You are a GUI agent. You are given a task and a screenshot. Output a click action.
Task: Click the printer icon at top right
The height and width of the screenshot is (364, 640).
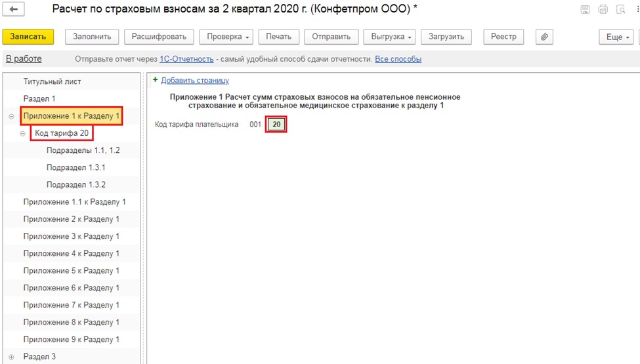[603, 9]
